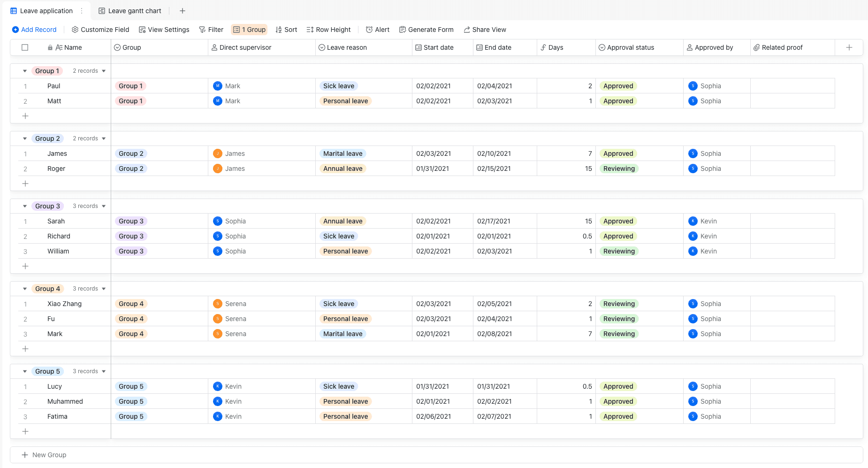This screenshot has width=868, height=468.
Task: Click the Alert clock icon
Action: click(369, 30)
